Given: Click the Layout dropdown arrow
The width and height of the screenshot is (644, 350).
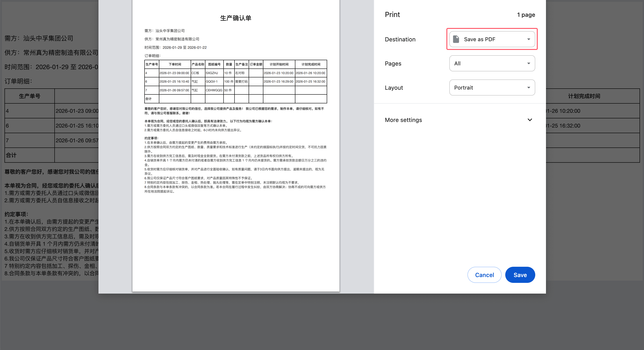Looking at the screenshot, I should coord(529,88).
